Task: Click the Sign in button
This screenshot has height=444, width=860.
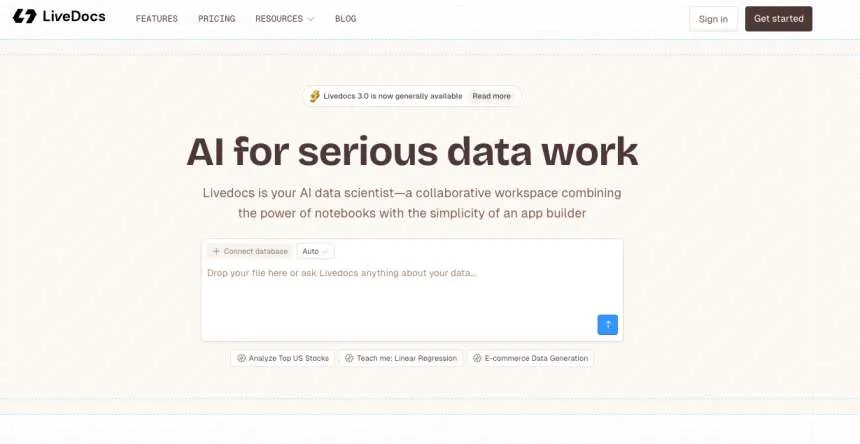Action: pos(713,19)
